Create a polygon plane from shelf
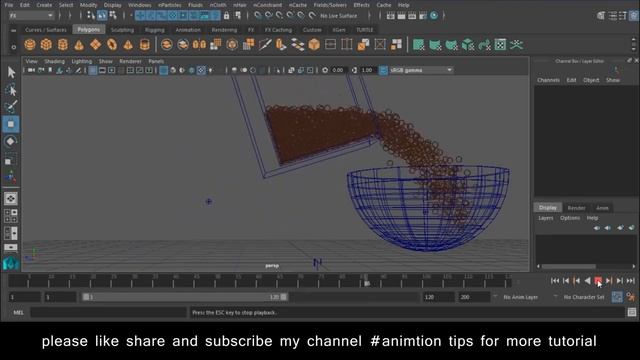This screenshot has width=640, height=360. (96, 44)
